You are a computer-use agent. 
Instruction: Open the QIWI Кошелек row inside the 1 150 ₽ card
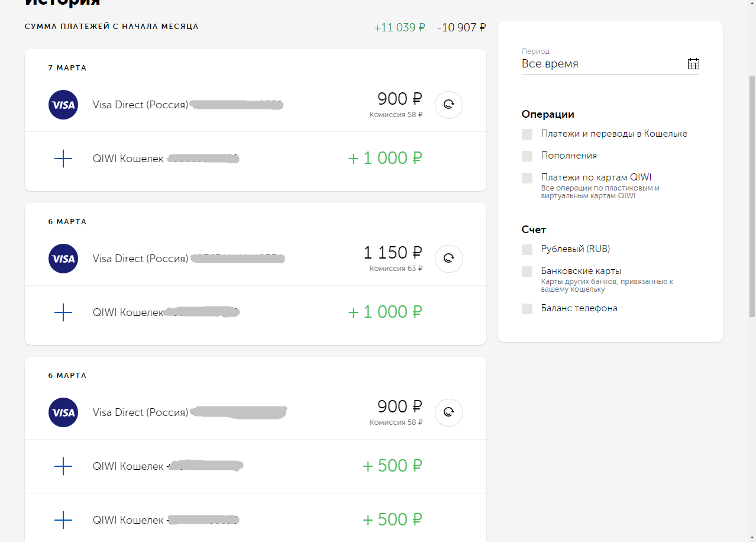tap(256, 312)
